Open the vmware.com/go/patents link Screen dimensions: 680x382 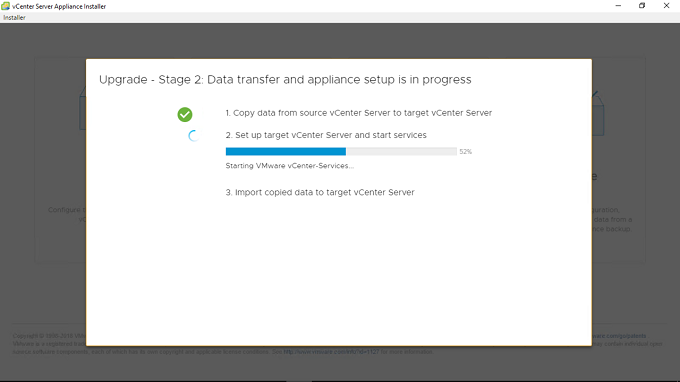point(619,336)
